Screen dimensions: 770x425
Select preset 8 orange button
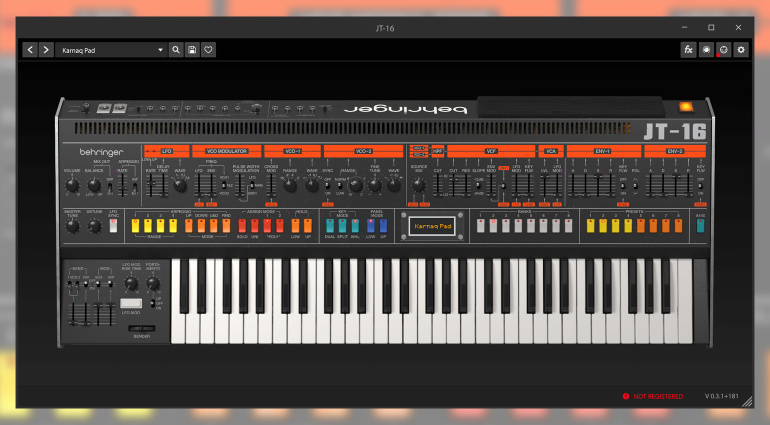pyautogui.click(x=678, y=226)
